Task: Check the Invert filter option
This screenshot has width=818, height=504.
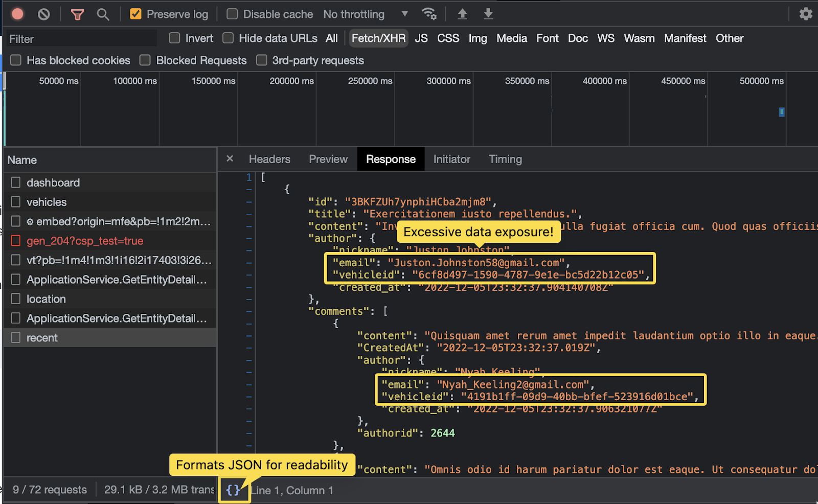Action: point(174,38)
